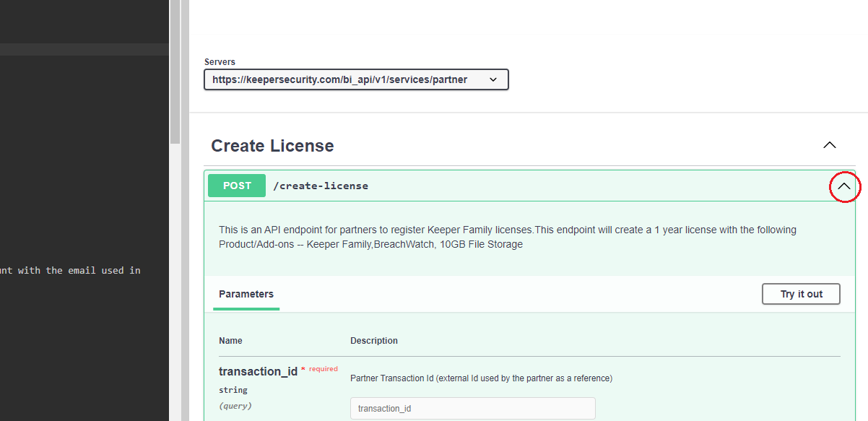The height and width of the screenshot is (421, 868).
Task: Click the /create-license endpoint path
Action: pyautogui.click(x=321, y=186)
